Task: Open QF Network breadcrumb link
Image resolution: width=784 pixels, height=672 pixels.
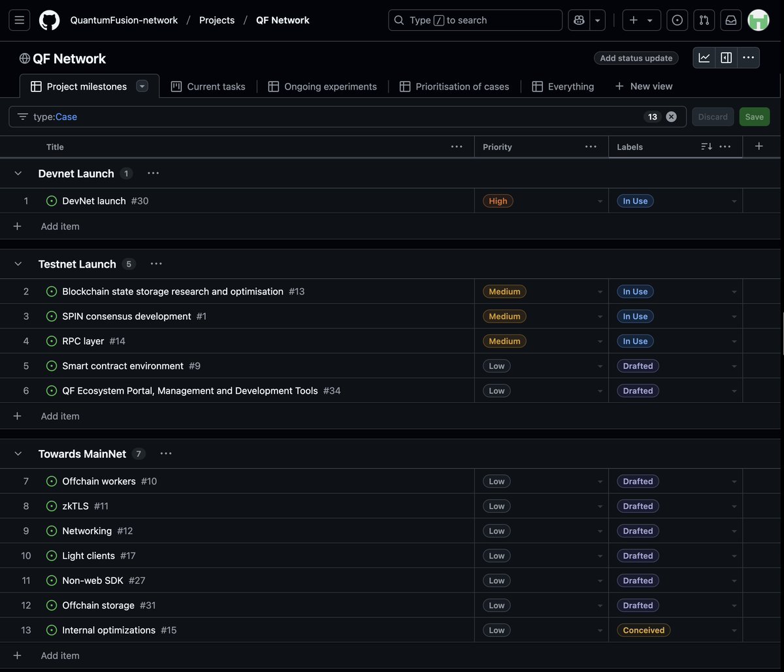Action: point(283,20)
